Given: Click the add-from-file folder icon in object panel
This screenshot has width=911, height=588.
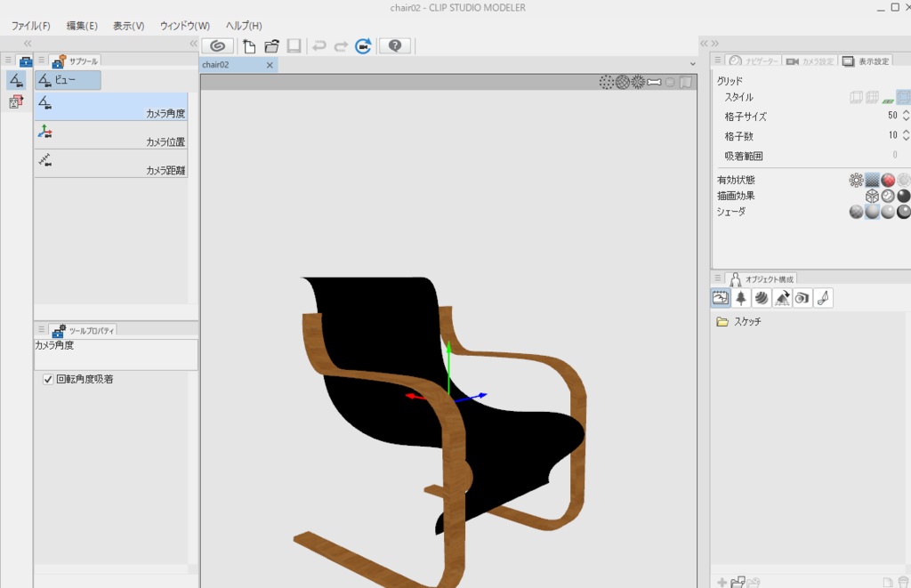Looking at the screenshot, I should 738,582.
